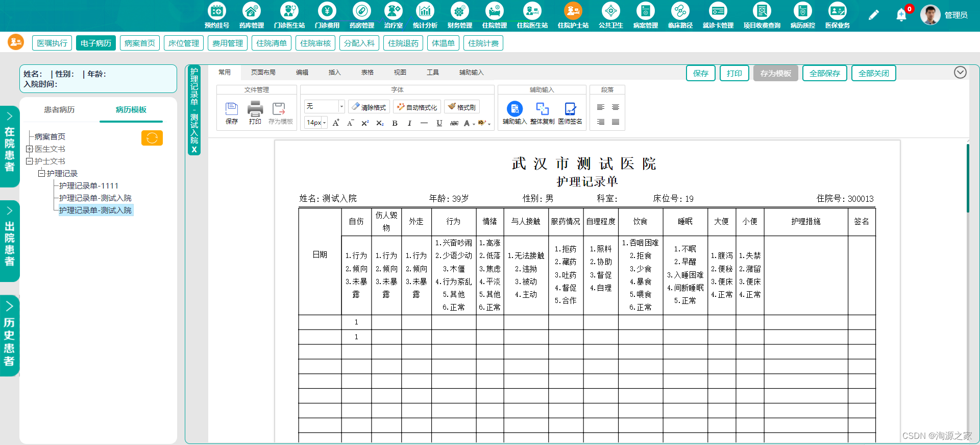Image resolution: width=980 pixels, height=445 pixels.
Task: Collapse the 护理记录 tree node
Action: pyautogui.click(x=42, y=174)
